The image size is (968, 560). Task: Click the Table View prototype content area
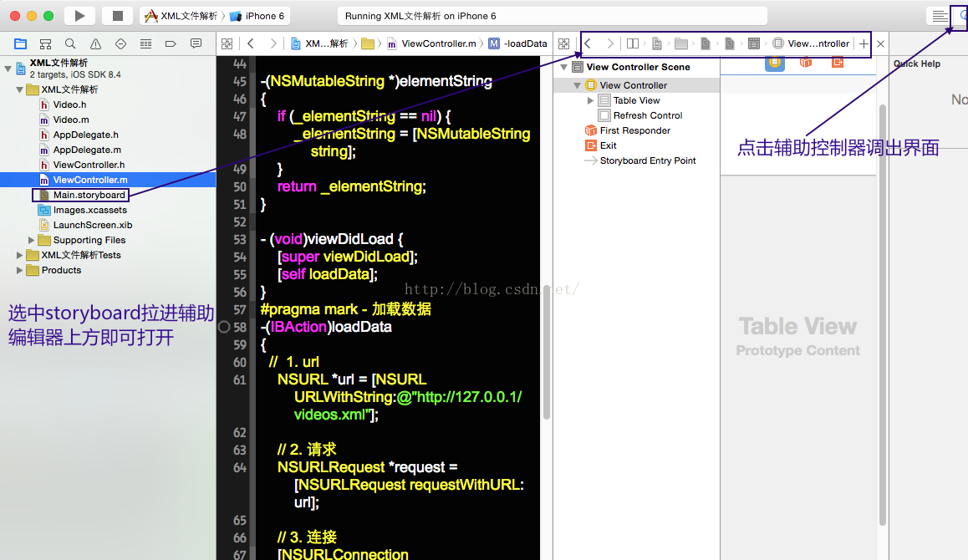pos(797,337)
